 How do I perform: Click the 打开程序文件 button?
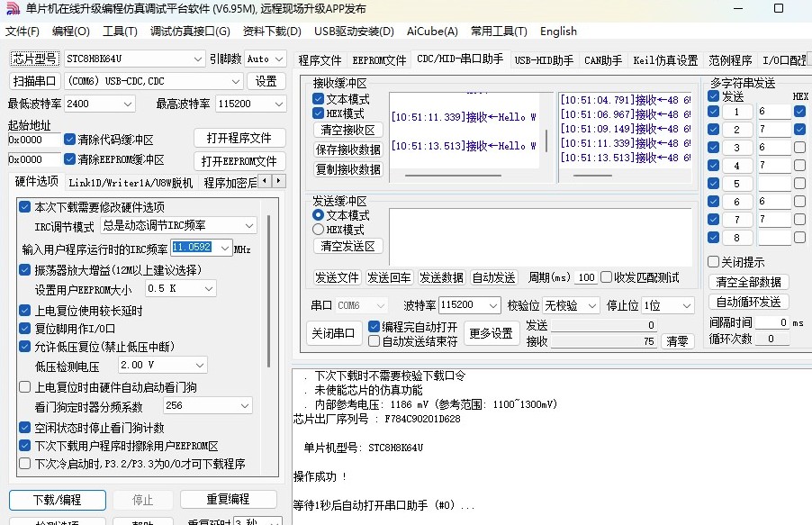(239, 139)
